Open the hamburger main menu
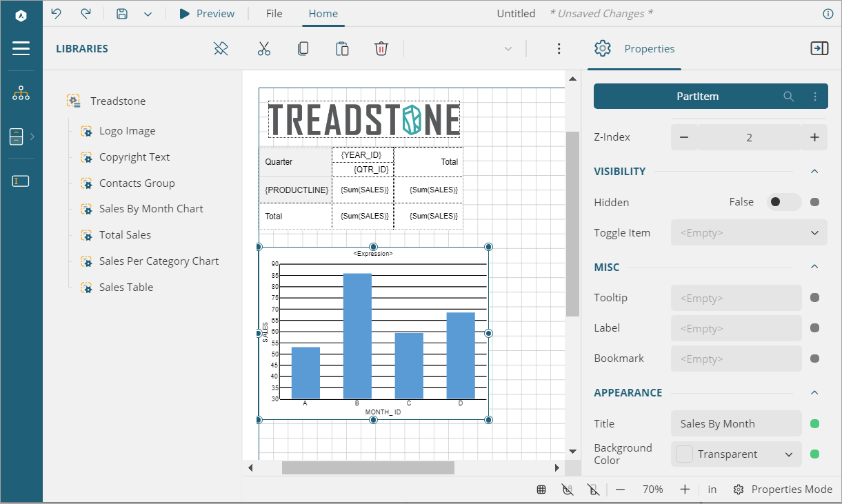This screenshot has height=504, width=842. [21, 48]
